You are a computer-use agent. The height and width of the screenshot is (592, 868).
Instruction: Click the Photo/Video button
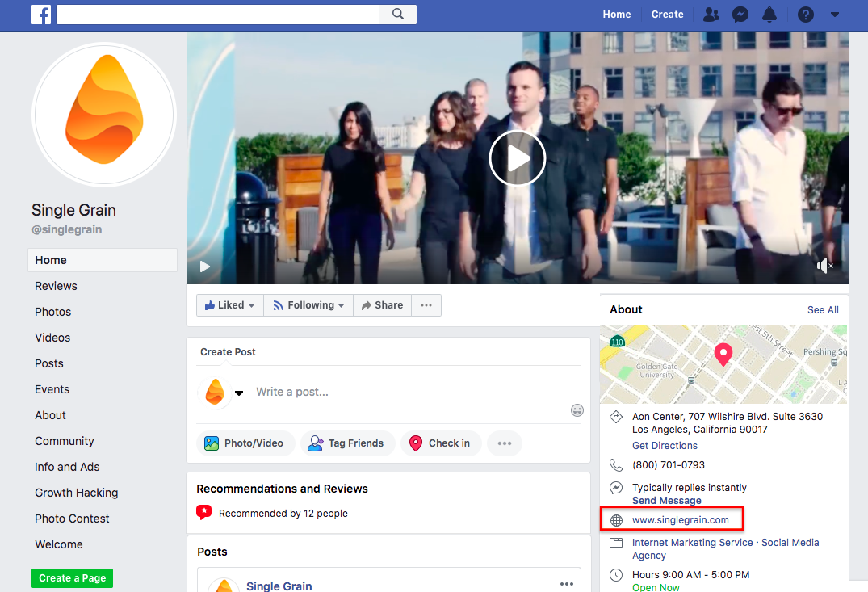point(245,443)
